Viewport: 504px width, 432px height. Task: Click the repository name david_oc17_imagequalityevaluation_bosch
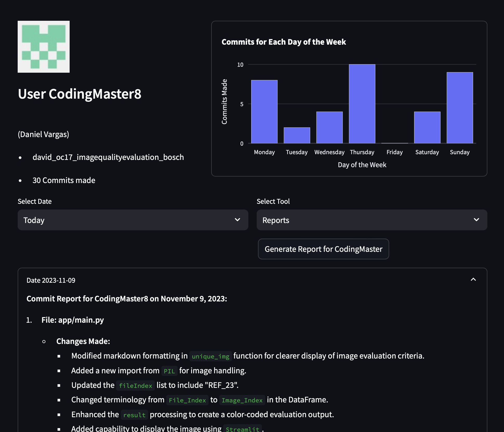108,157
